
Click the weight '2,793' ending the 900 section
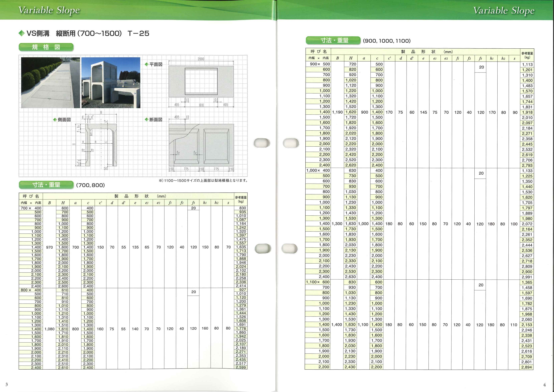tap(527, 165)
